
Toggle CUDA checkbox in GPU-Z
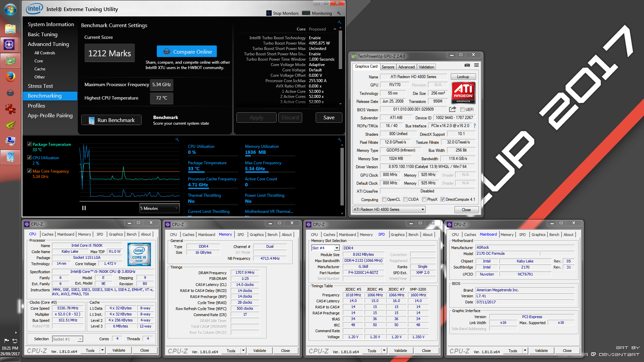[x=406, y=199]
